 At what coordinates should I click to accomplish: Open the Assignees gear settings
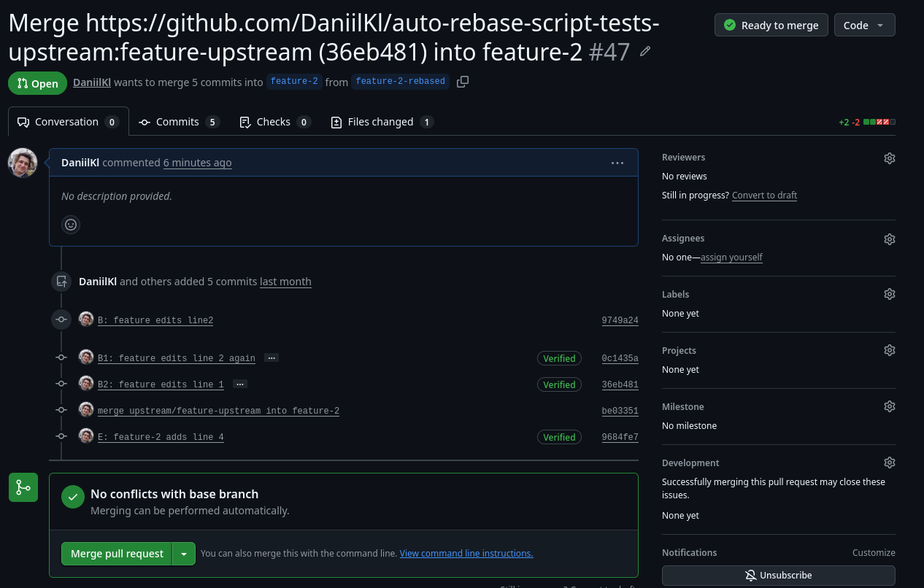[889, 239]
